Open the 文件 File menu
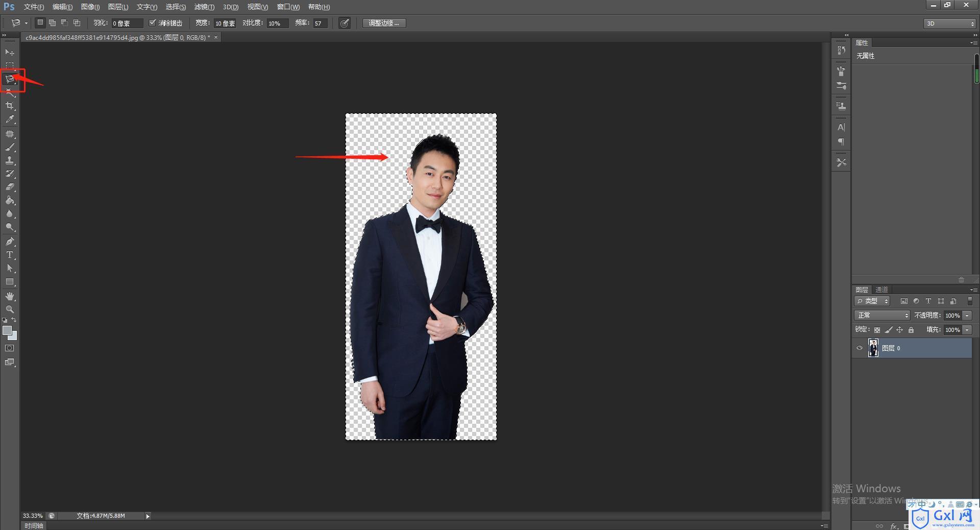Screen dimensions: 980x530 34,7
